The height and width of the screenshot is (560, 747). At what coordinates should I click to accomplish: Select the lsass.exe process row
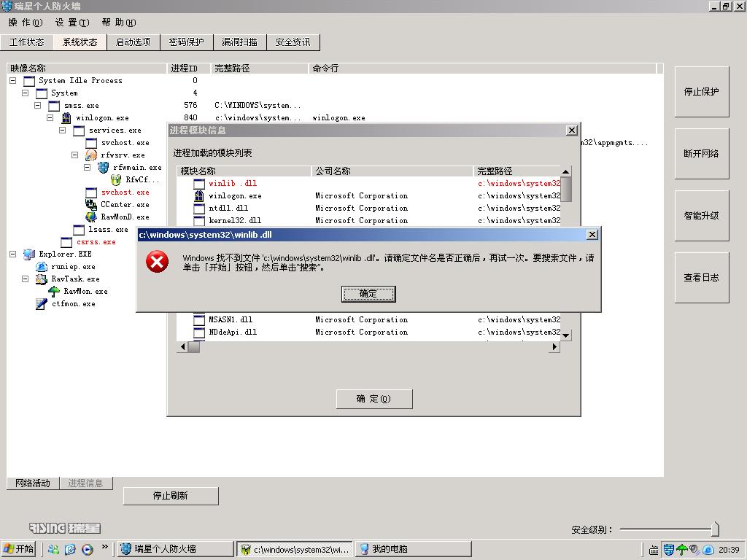pos(108,229)
